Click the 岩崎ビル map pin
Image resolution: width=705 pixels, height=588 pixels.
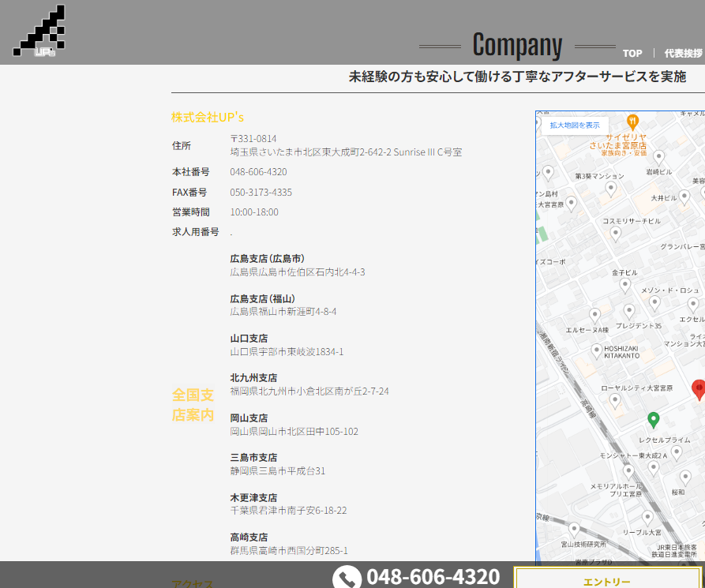click(658, 158)
